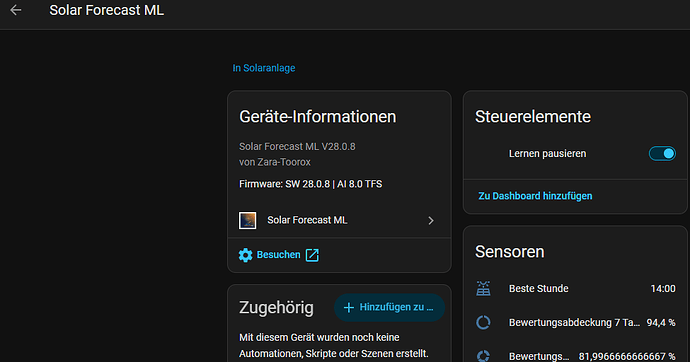Open the In Solaranlage area link
The height and width of the screenshot is (362, 690).
click(x=264, y=68)
